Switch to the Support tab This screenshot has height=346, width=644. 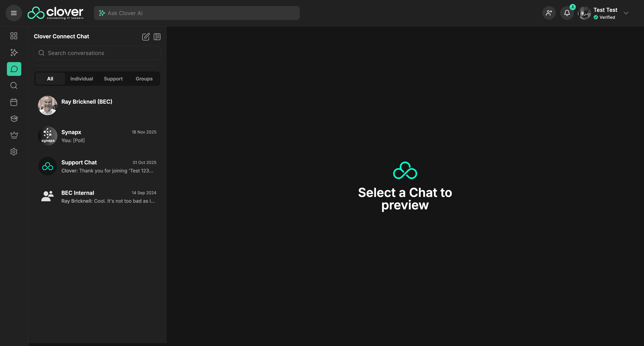(x=113, y=79)
